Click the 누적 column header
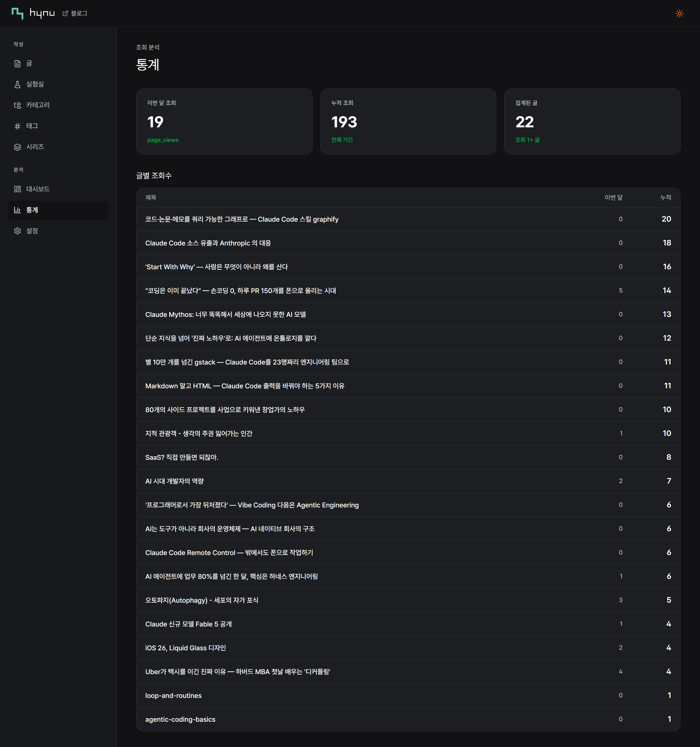700x747 pixels. (x=666, y=198)
